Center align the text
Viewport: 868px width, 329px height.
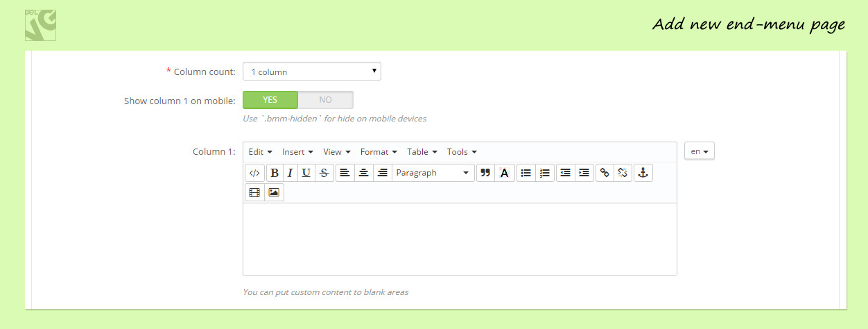(x=363, y=173)
